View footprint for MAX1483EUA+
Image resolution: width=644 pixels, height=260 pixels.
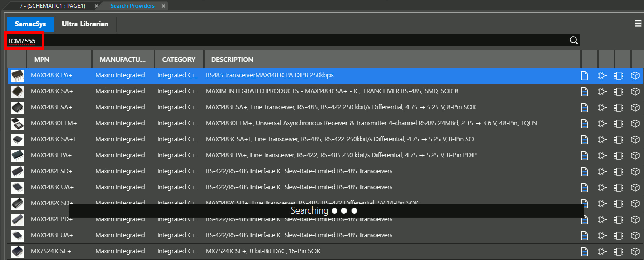click(618, 236)
